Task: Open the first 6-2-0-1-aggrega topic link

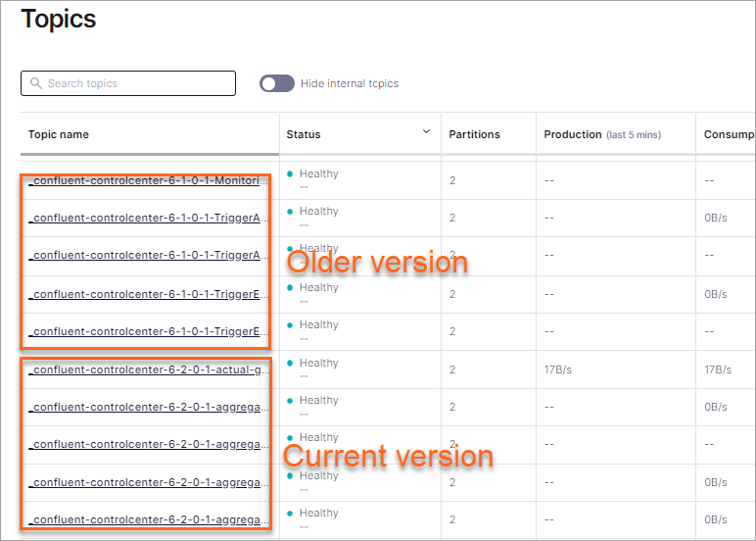Action: pos(148,407)
